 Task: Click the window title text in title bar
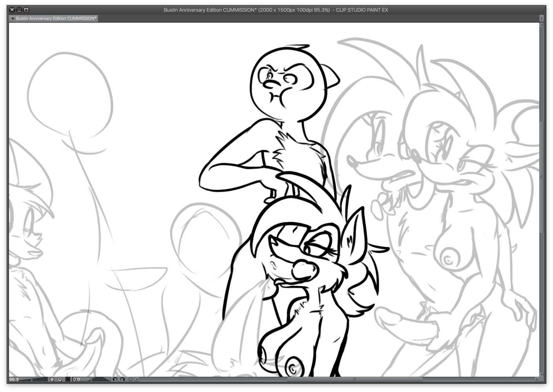pos(276,10)
